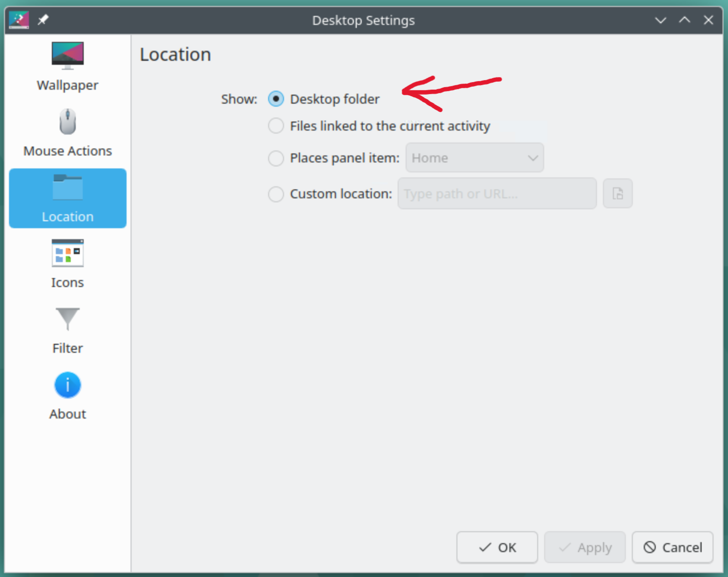The height and width of the screenshot is (577, 728).
Task: Apply the current settings
Action: point(584,547)
